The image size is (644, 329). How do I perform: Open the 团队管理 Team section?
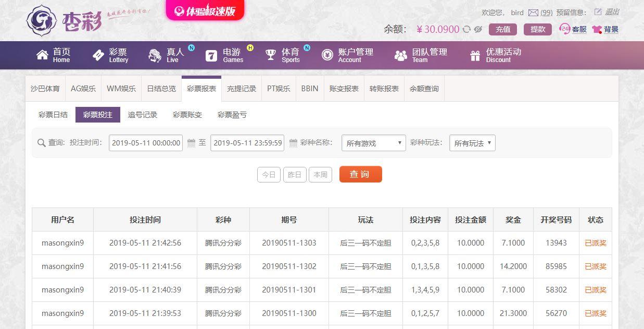421,55
